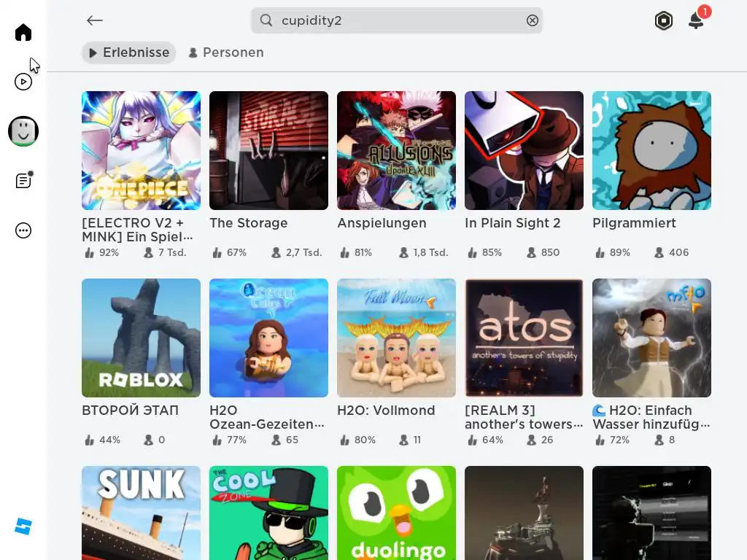Click the title '[ELECTRO V2 + MINK] Ein Spiel'
This screenshot has width=747, height=560.
tap(137, 230)
